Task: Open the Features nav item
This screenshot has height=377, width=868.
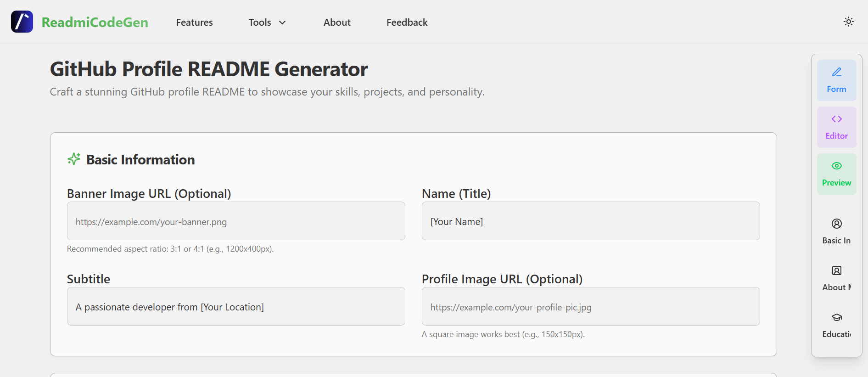Action: [x=194, y=22]
